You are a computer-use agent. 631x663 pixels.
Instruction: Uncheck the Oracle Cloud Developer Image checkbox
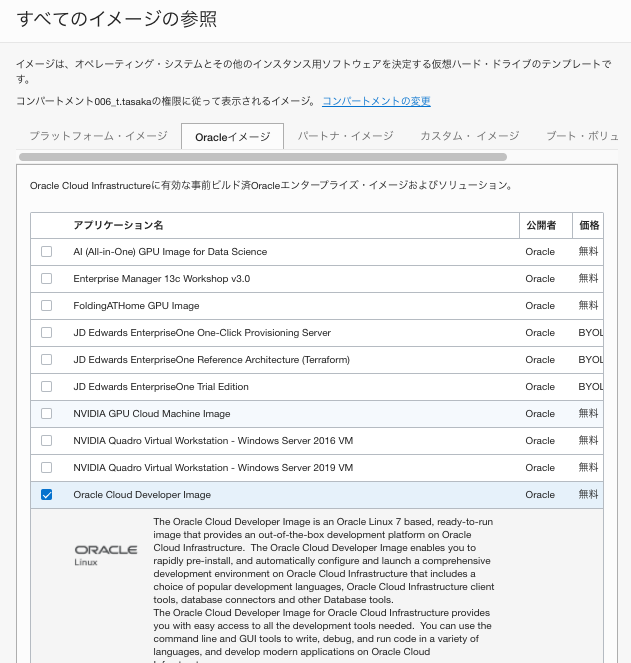point(47,495)
